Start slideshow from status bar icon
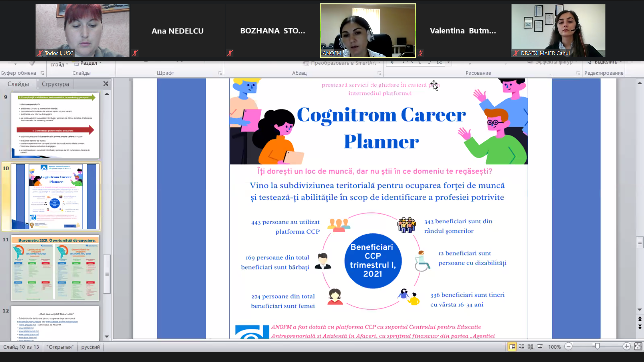 [540, 347]
